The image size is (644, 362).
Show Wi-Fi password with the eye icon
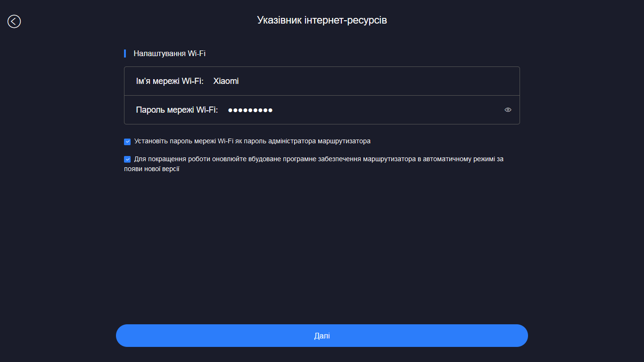(508, 110)
